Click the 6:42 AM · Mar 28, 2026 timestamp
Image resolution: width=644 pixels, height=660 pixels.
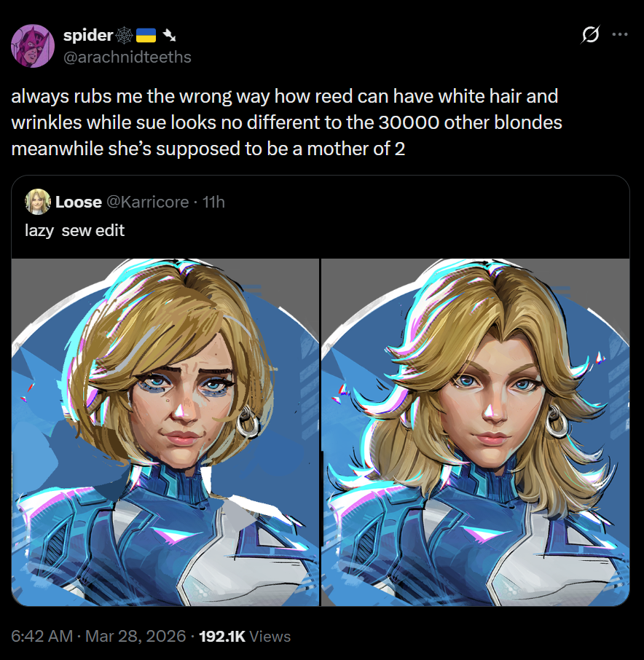[x=98, y=636]
